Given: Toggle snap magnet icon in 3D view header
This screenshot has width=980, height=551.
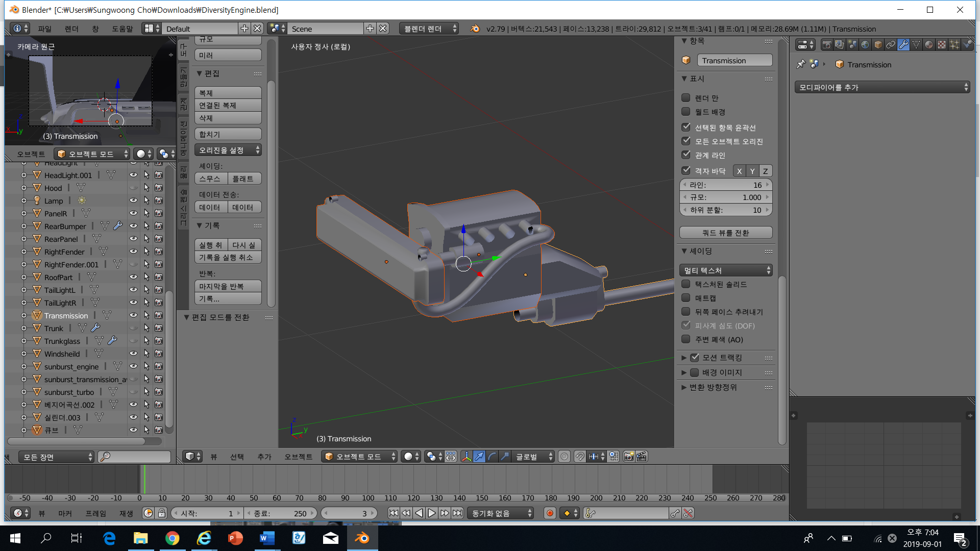Looking at the screenshot, I should coord(580,457).
